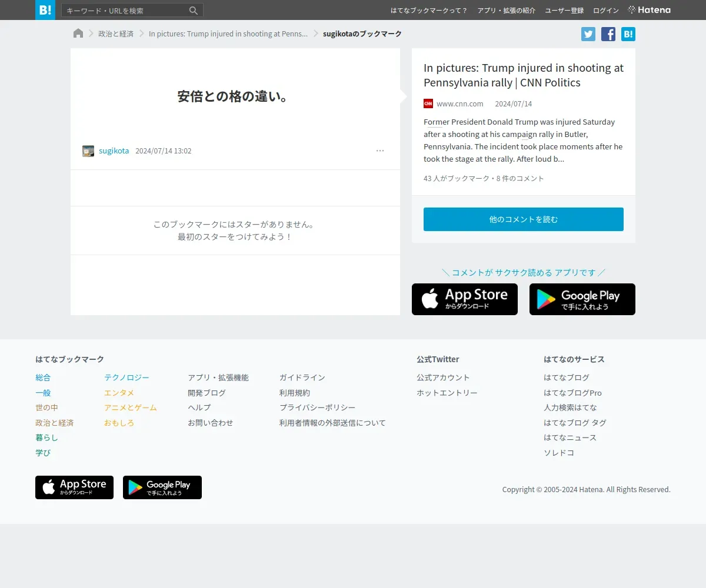Open sugikota user profile link
Viewport: 706px width, 588px height.
114,151
